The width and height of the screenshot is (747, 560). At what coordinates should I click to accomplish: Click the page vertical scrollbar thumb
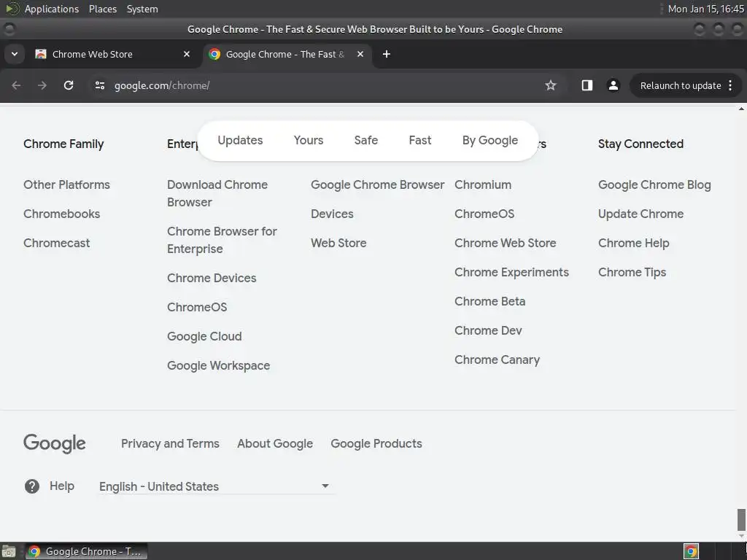(x=741, y=519)
